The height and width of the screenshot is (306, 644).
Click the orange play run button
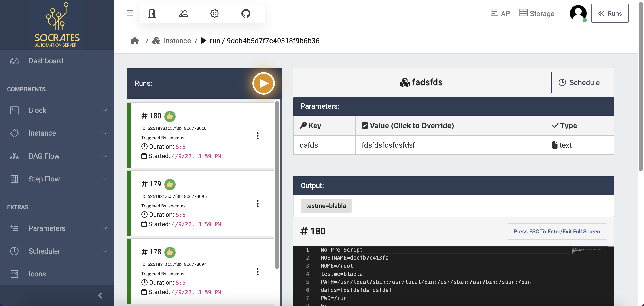(x=263, y=83)
